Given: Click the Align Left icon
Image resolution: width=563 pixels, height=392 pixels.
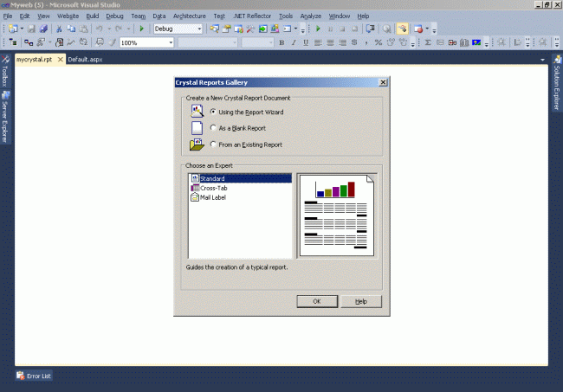Looking at the screenshot, I should click(318, 42).
